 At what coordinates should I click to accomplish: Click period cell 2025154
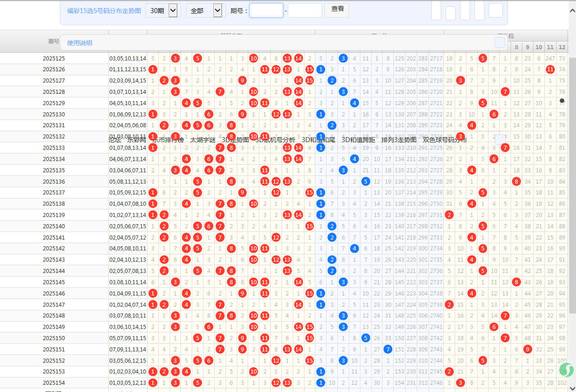pyautogui.click(x=54, y=383)
